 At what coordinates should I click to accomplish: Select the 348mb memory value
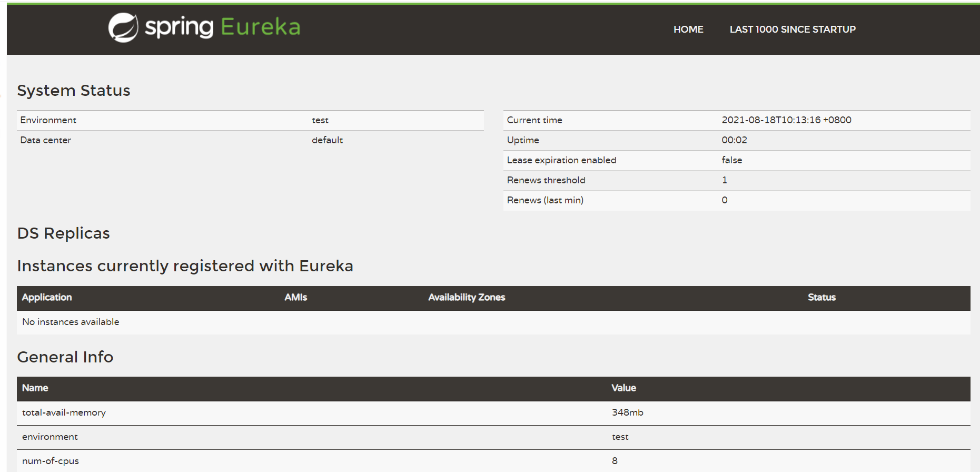[628, 412]
